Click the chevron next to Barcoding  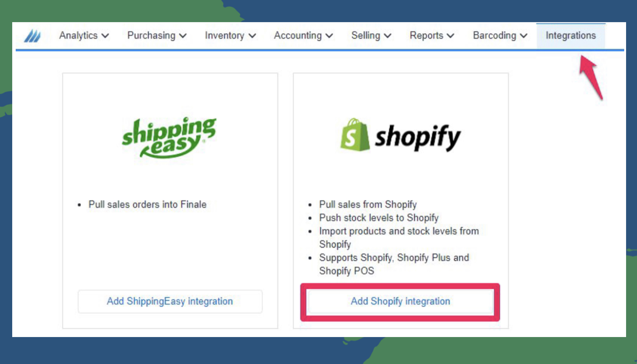(x=524, y=36)
